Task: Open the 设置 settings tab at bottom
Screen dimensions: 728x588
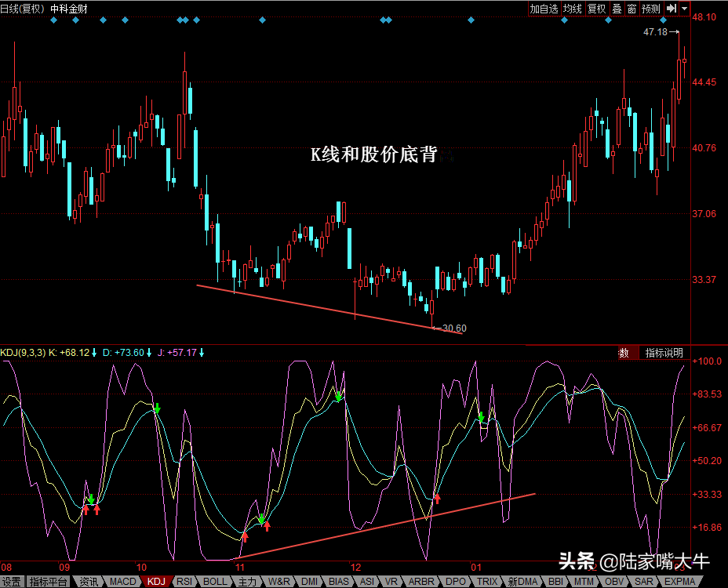Action: coord(11,582)
